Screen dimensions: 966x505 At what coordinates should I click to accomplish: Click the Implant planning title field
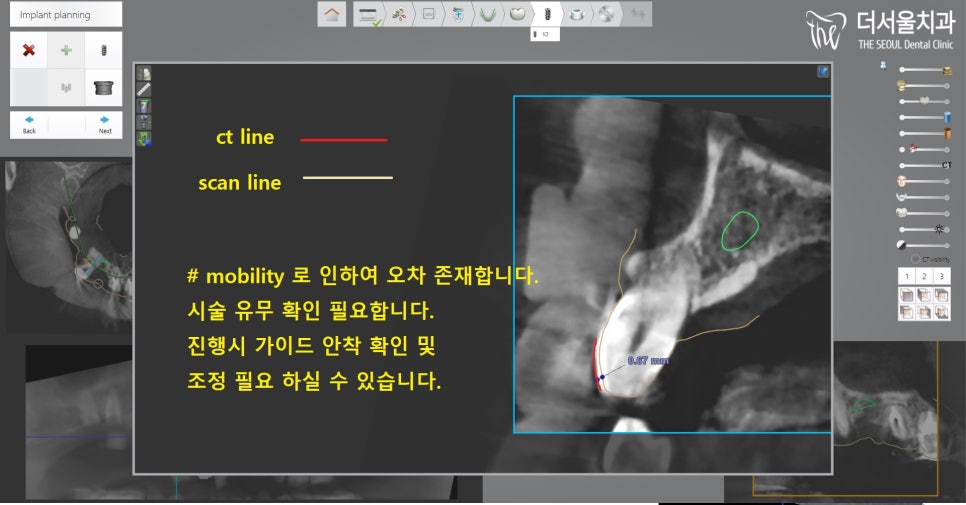(x=66, y=15)
